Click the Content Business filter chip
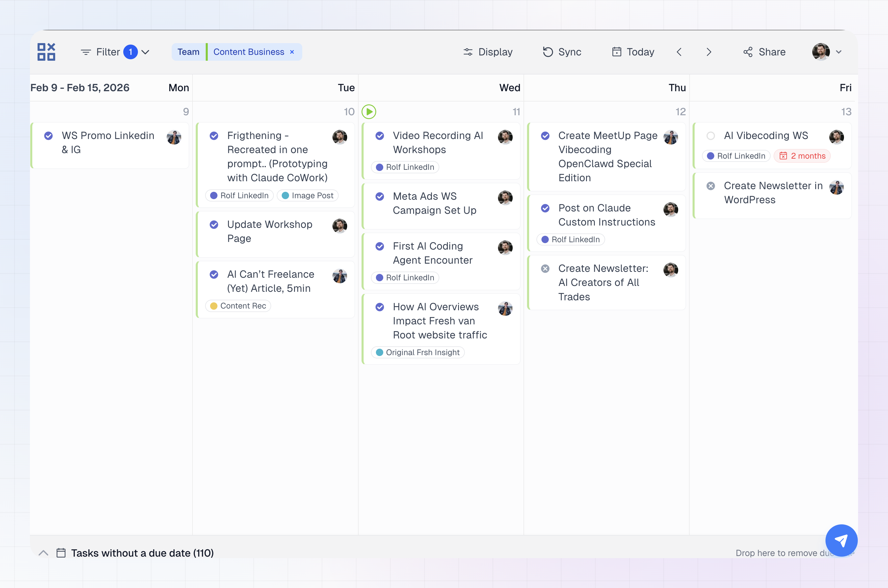Viewport: 888px width, 588px height. pyautogui.click(x=249, y=52)
